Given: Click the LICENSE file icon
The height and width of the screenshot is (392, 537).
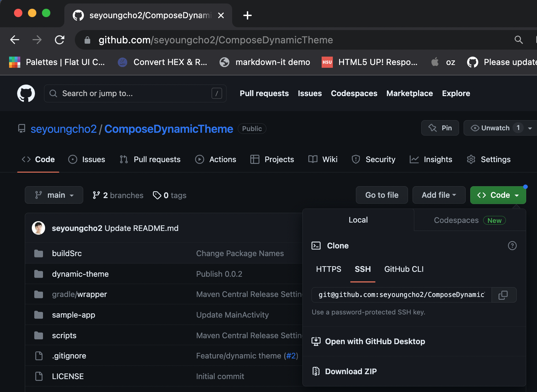Looking at the screenshot, I should tap(39, 376).
